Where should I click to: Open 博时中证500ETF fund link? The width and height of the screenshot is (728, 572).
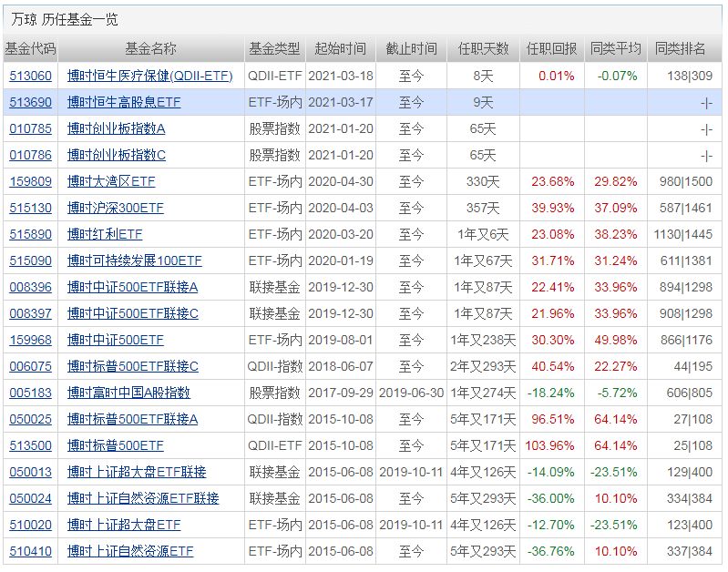point(116,341)
